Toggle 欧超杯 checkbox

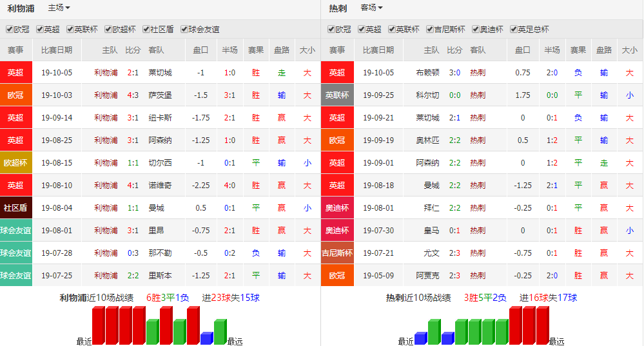(108, 29)
